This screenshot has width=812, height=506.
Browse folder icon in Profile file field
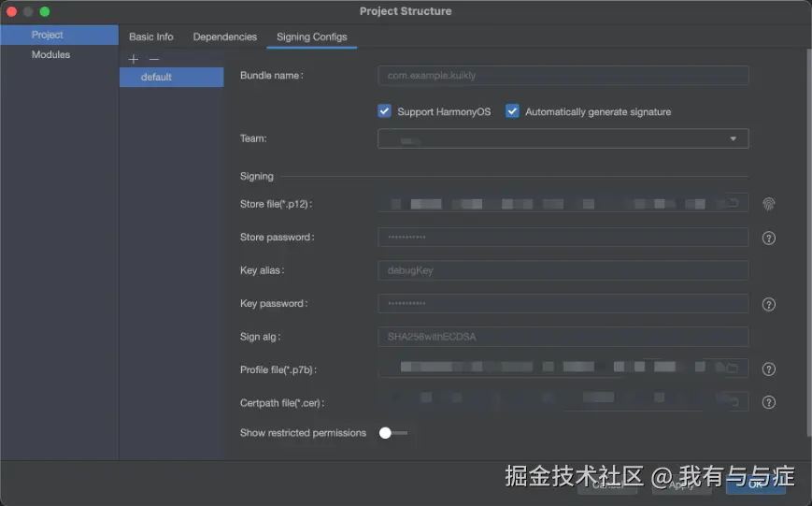[x=733, y=369]
